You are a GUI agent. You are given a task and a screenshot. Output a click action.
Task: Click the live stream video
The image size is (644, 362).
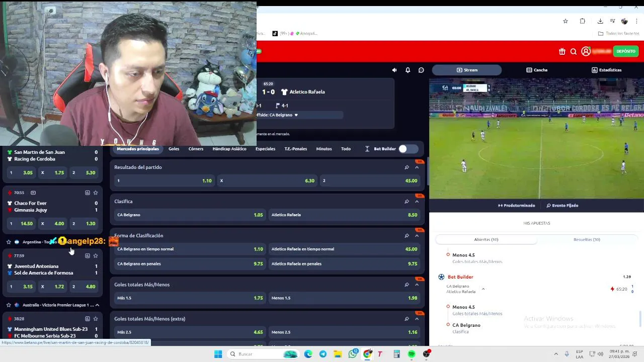(536, 138)
